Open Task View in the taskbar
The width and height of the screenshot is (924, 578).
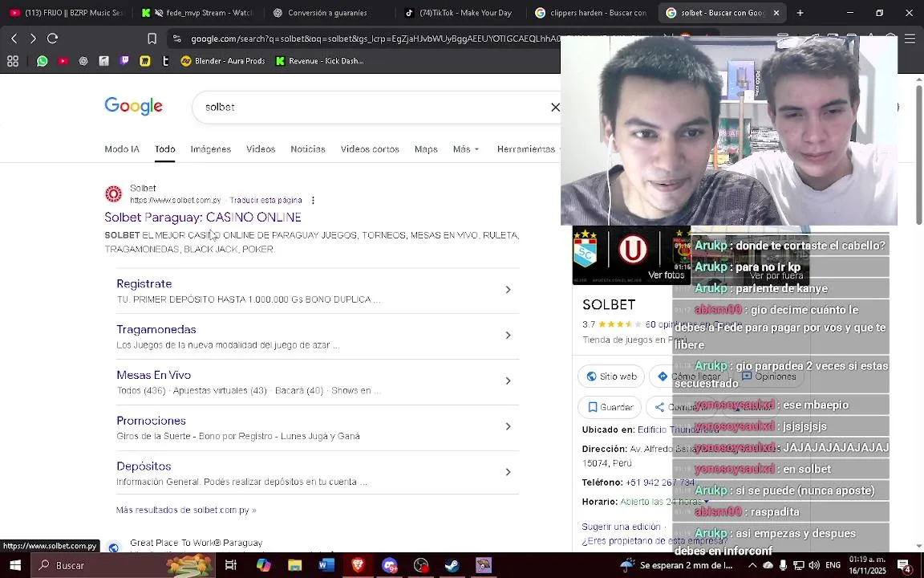point(230,565)
